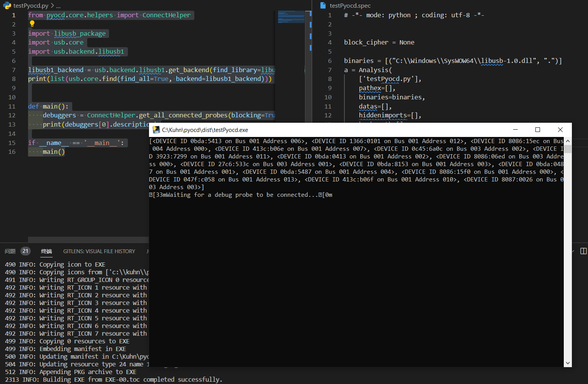
Task: Click the 'main()' call on line 16
Action: pos(54,152)
